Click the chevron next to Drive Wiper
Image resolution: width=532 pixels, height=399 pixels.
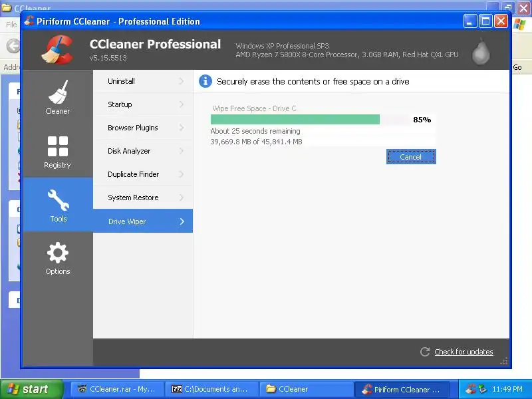coord(182,221)
